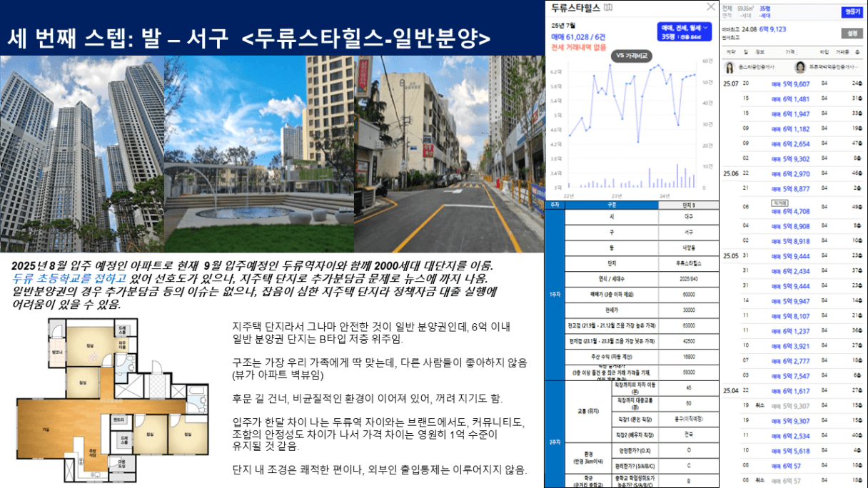868x488 pixels.
Task: Click the high-rise towers photo
Action: point(82,154)
